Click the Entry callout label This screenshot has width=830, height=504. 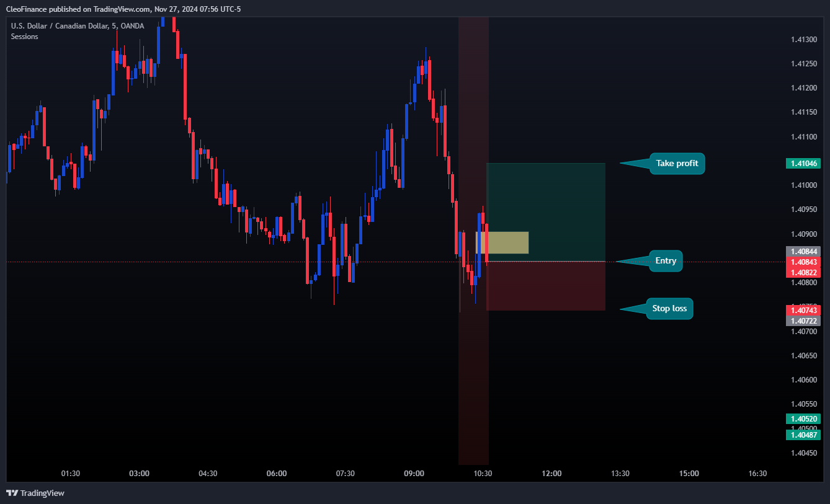pos(666,261)
